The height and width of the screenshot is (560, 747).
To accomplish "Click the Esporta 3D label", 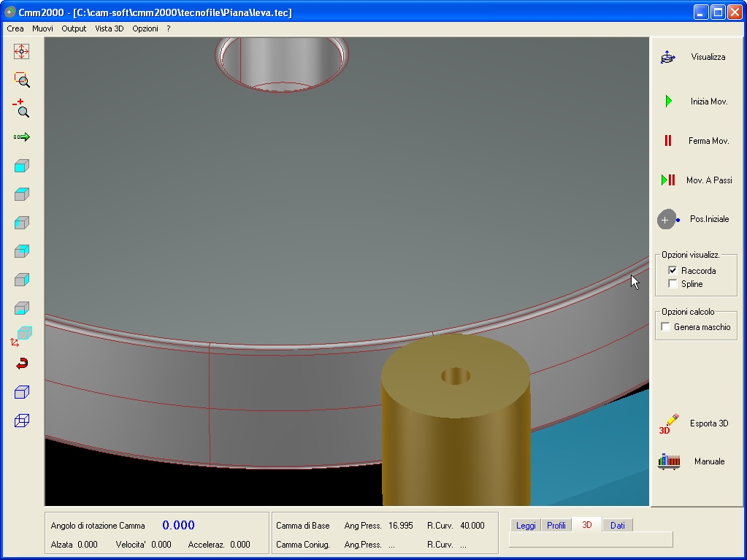I will (709, 423).
